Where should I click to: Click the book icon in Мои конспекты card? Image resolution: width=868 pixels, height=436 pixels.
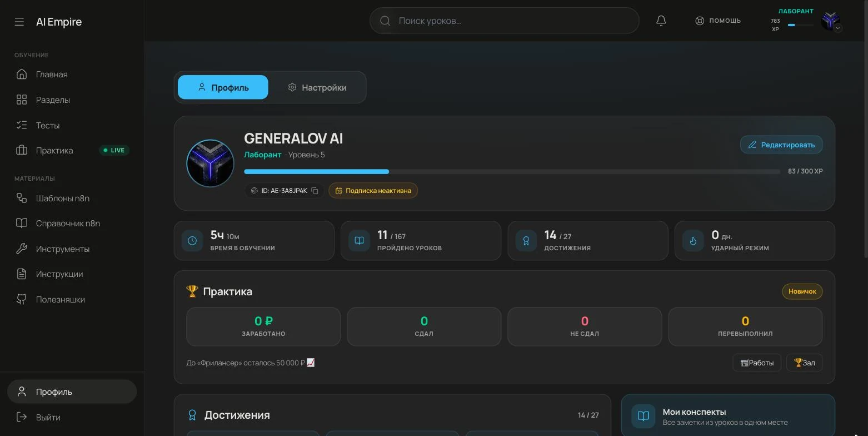coord(643,416)
